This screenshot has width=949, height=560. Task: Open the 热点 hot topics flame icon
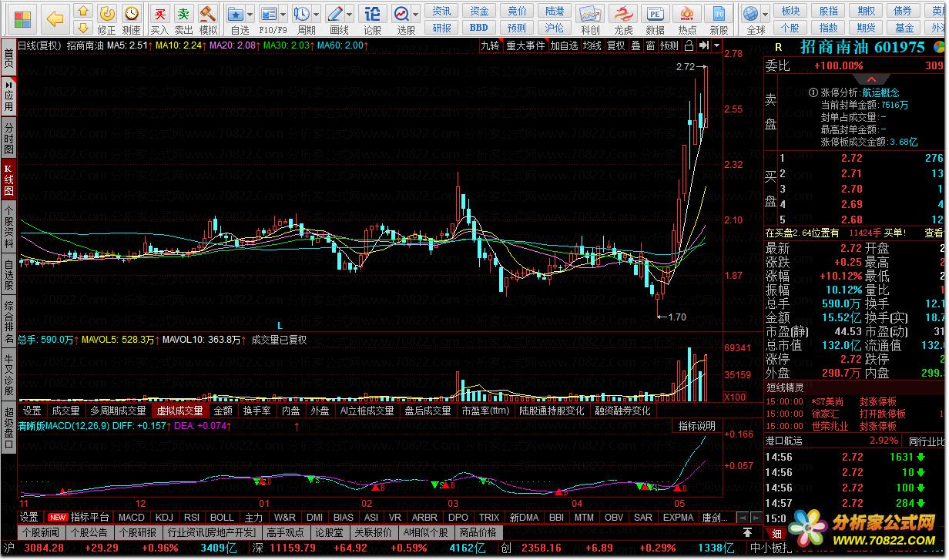[x=687, y=19]
